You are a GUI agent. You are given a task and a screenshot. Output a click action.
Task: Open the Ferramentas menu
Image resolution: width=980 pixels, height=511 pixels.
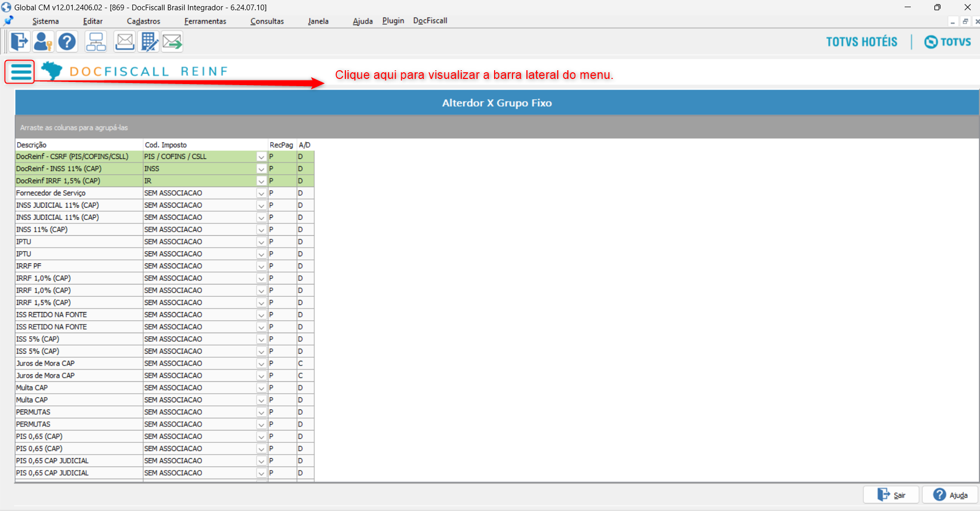(x=205, y=21)
